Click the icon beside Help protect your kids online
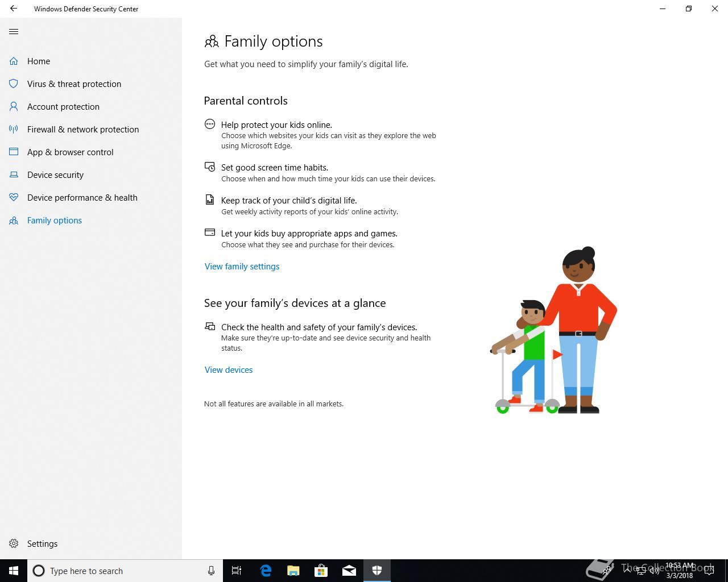728x582 pixels. 210,124
